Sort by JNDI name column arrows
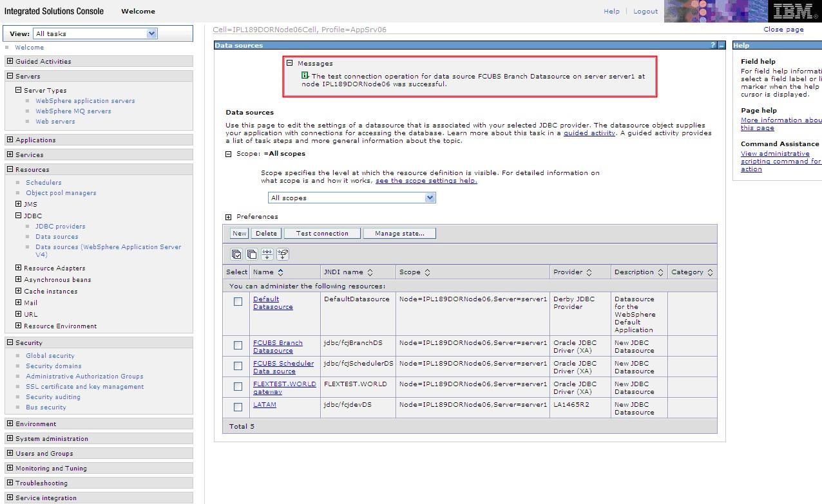The image size is (822, 504). 370,272
